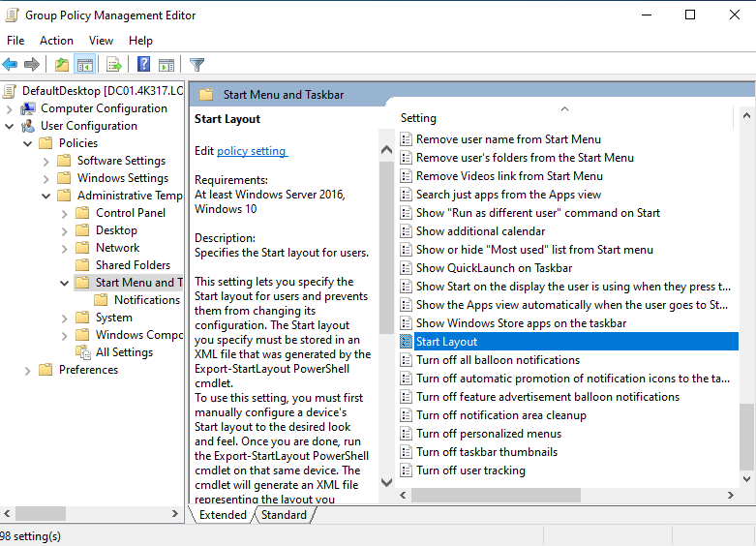Open Help via the question mark icon

pyautogui.click(x=143, y=65)
